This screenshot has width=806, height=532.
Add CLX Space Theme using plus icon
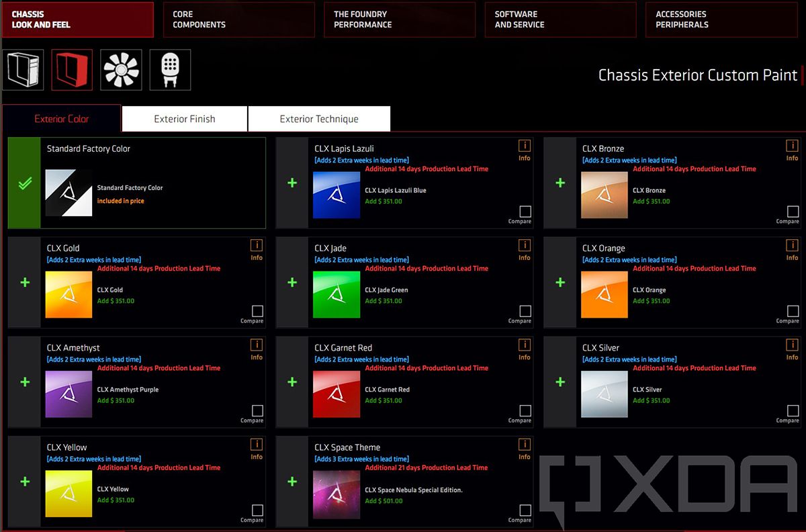[x=292, y=482]
